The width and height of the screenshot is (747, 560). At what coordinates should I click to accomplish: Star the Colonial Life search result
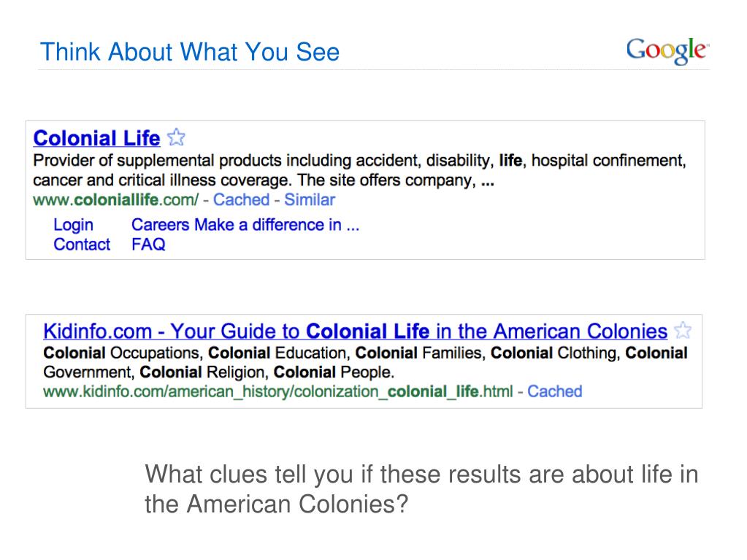point(176,137)
